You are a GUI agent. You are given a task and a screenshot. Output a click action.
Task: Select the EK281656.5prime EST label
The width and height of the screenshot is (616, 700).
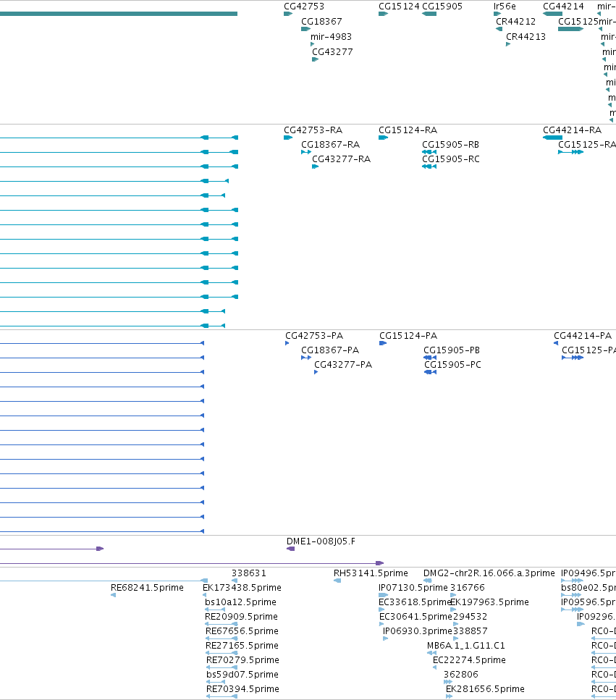pos(485,689)
